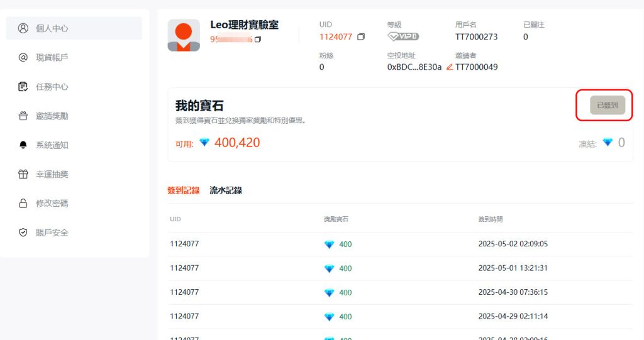Click the available gem balance 400,420
The width and height of the screenshot is (644, 340).
pos(237,143)
